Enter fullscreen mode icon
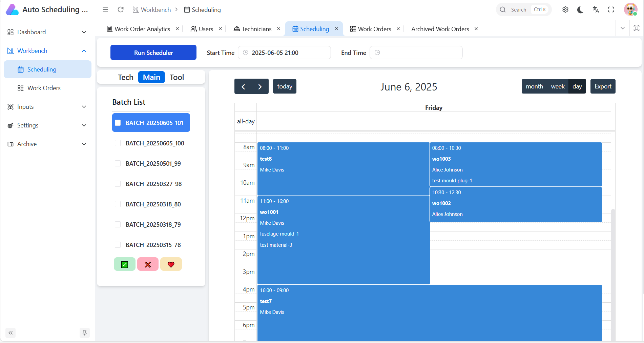The height and width of the screenshot is (343, 644). tap(611, 9)
